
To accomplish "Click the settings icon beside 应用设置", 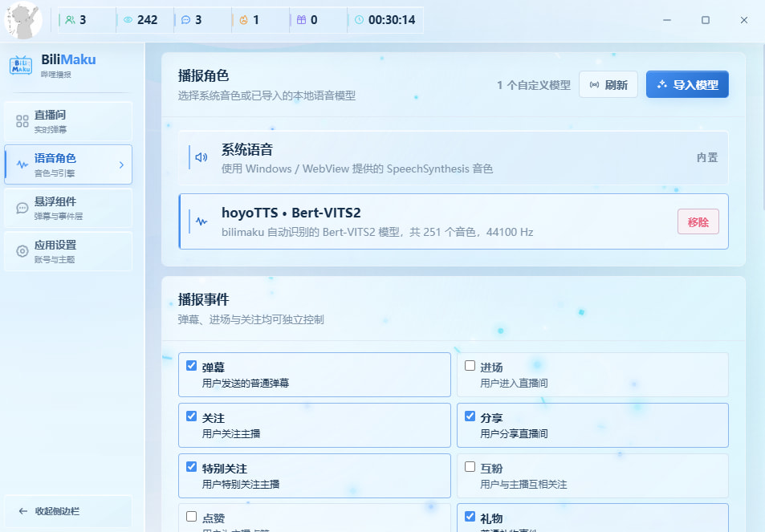I will (22, 252).
